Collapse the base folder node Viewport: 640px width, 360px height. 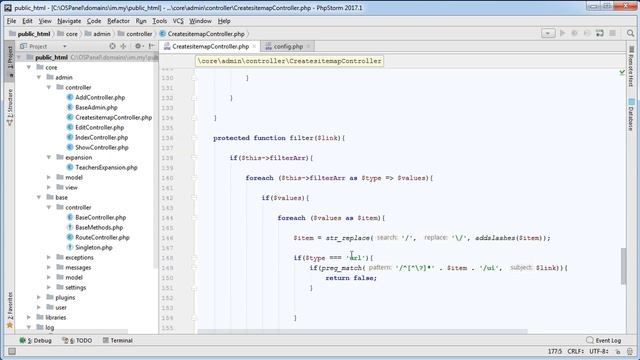coord(39,197)
